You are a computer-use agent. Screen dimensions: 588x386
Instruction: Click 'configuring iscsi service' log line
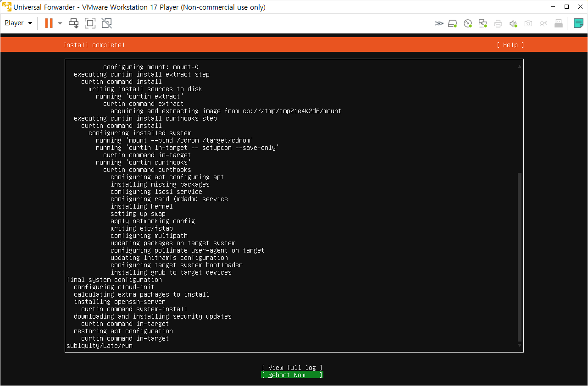tap(156, 192)
